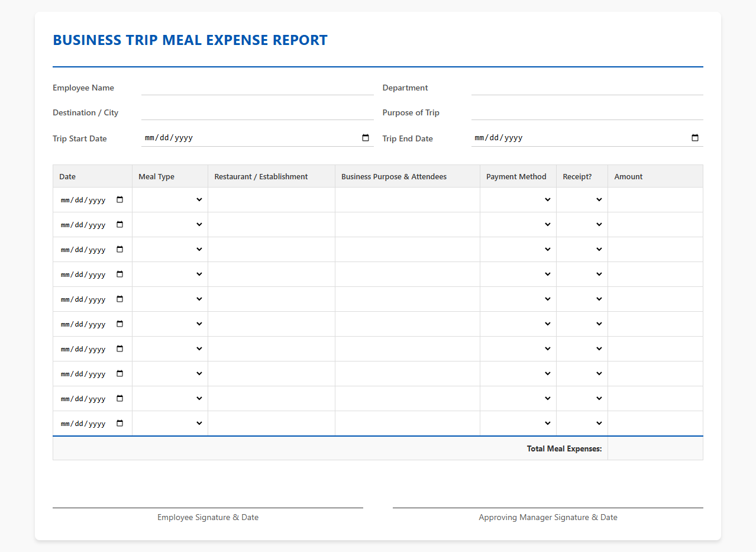Click Business Purpose & Attendees cell in second row
756x552 pixels.
click(408, 225)
